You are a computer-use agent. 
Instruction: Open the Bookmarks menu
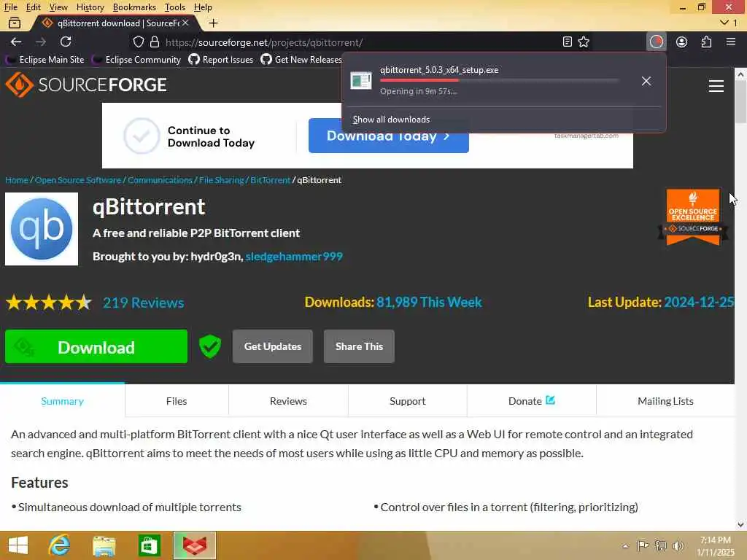tap(134, 7)
